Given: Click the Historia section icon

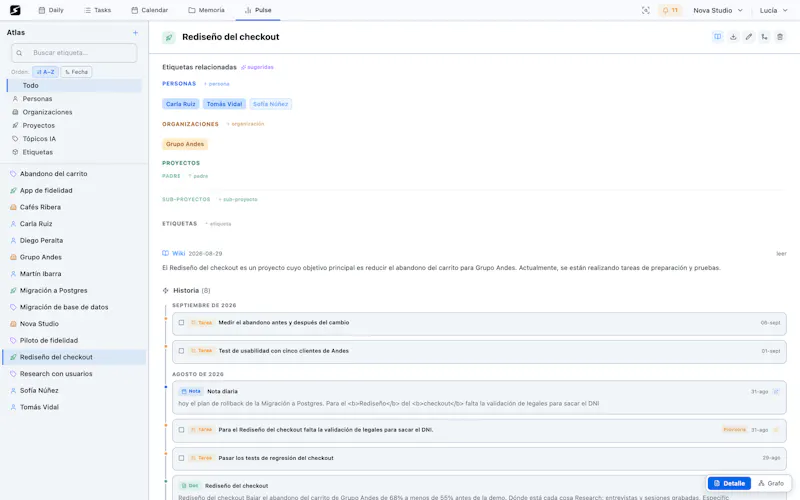Looking at the screenshot, I should tap(165, 290).
